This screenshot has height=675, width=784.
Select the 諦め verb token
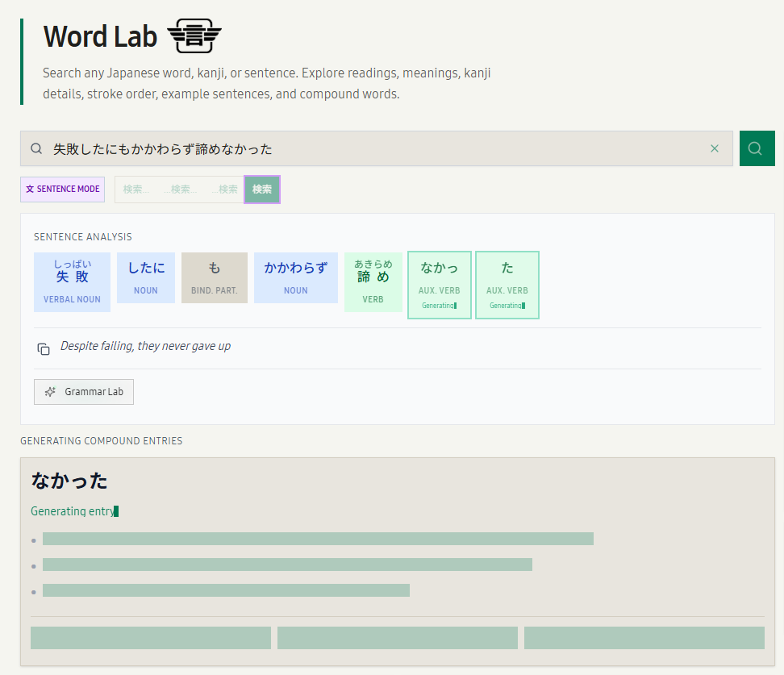point(373,282)
